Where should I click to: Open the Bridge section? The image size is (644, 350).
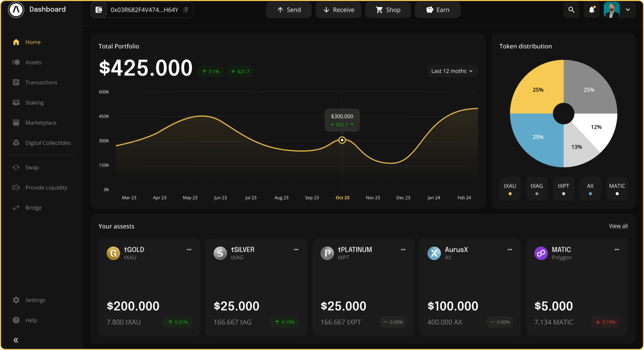pos(34,208)
